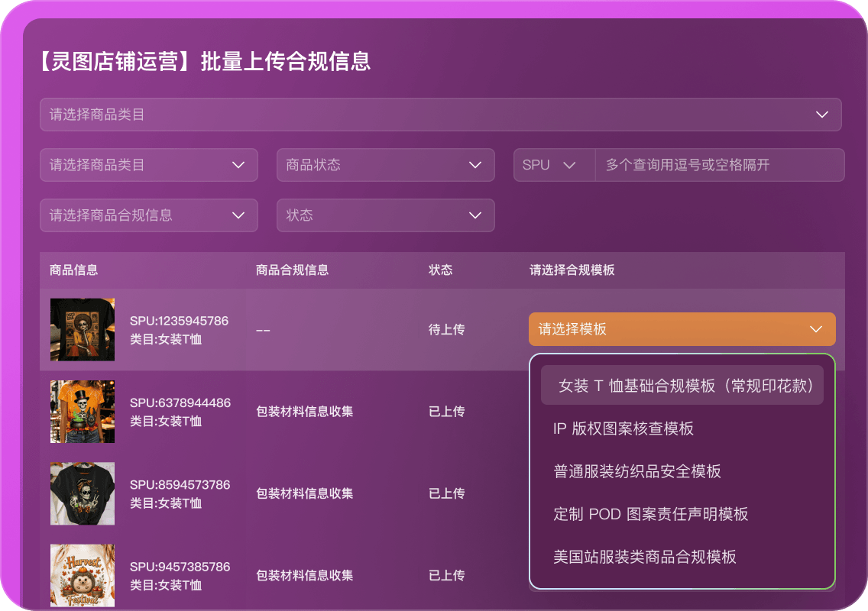
Task: Click 已上传 status in SPU:6378944486 row
Action: coord(447,412)
